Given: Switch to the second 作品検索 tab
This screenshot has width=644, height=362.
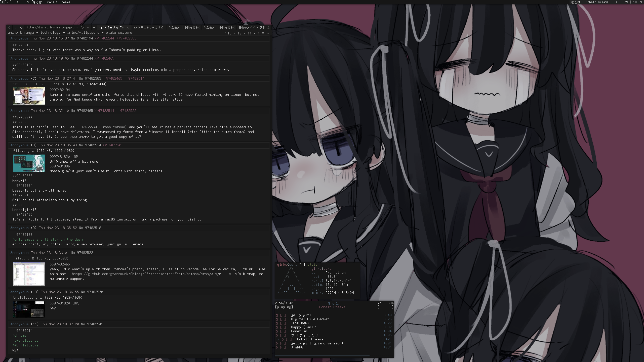Looking at the screenshot, I should pos(219,27).
